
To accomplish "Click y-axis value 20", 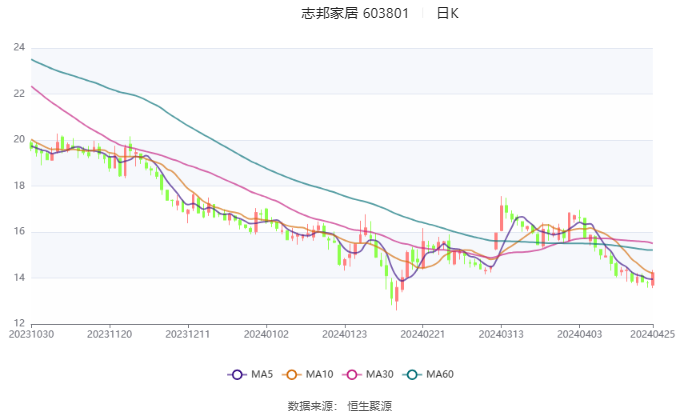I will 19,139.
